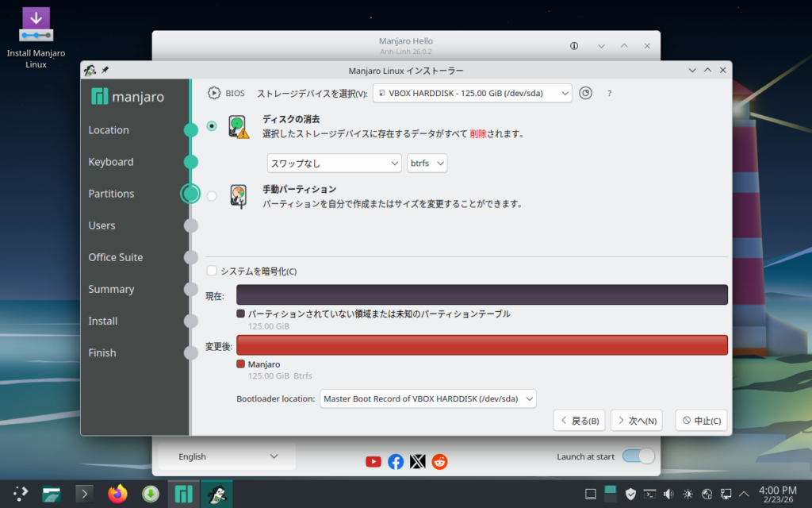Screen dimensions: 812x508
Task: Open the Facebook link icon
Action: click(x=396, y=461)
